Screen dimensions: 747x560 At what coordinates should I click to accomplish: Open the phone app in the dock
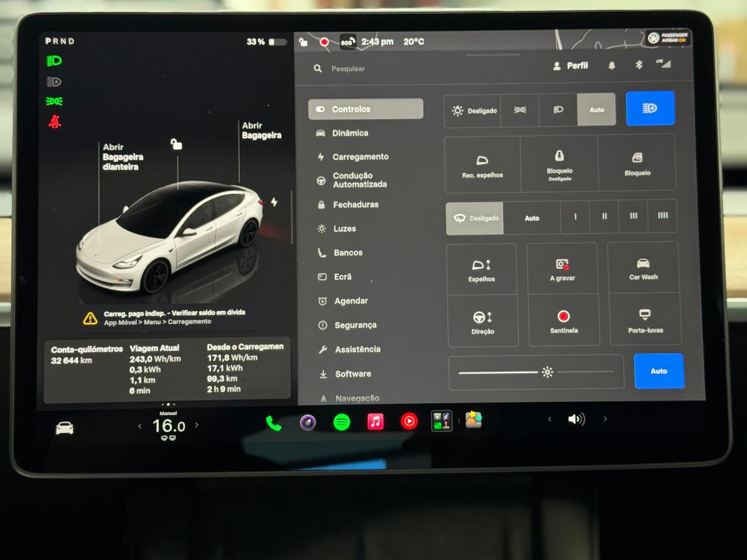(x=274, y=422)
